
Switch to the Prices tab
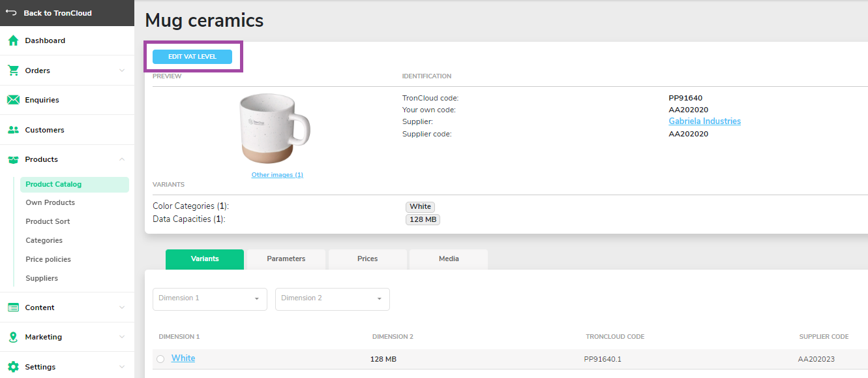coord(368,259)
